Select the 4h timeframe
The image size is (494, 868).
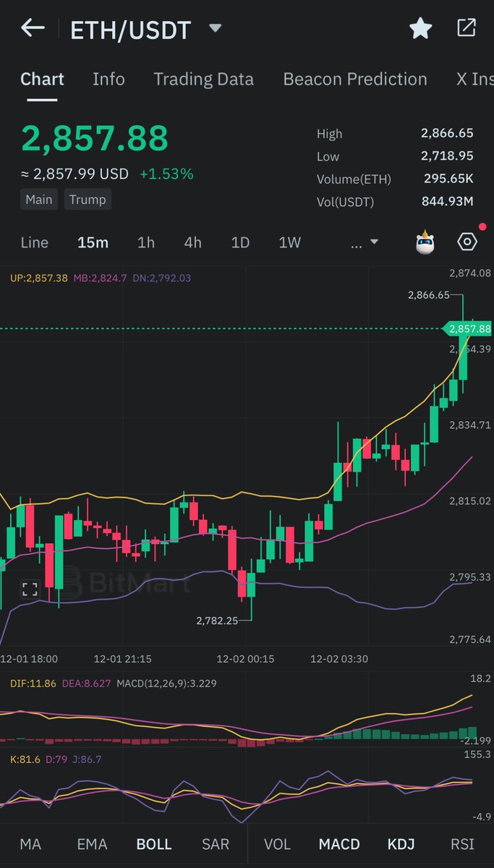point(192,242)
